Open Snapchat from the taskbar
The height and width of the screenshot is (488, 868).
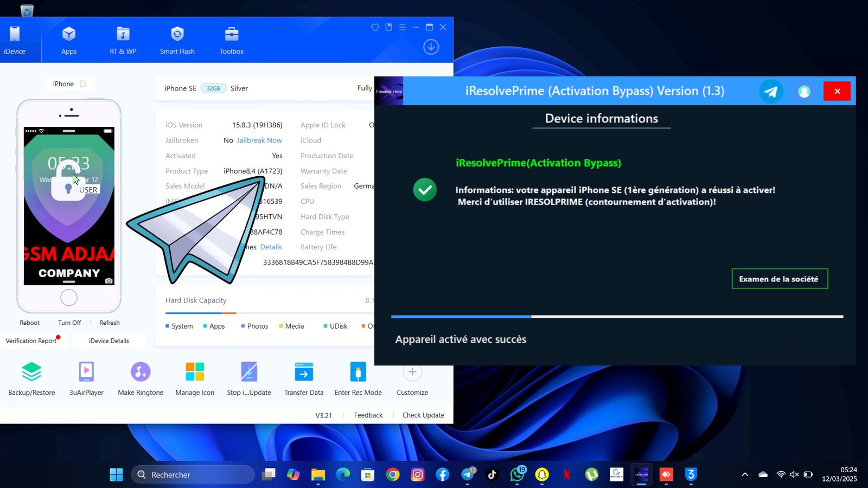pyautogui.click(x=542, y=474)
